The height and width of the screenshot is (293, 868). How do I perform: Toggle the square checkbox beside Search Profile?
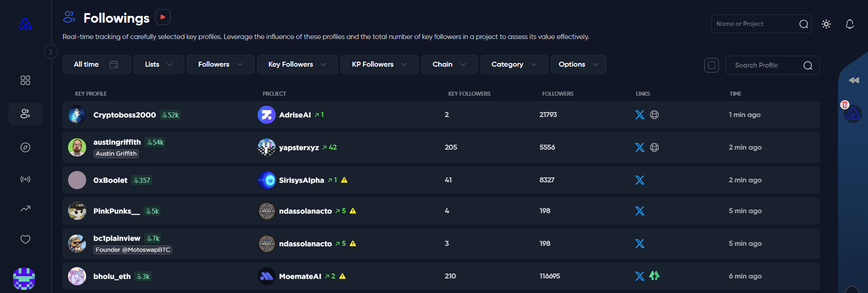711,65
